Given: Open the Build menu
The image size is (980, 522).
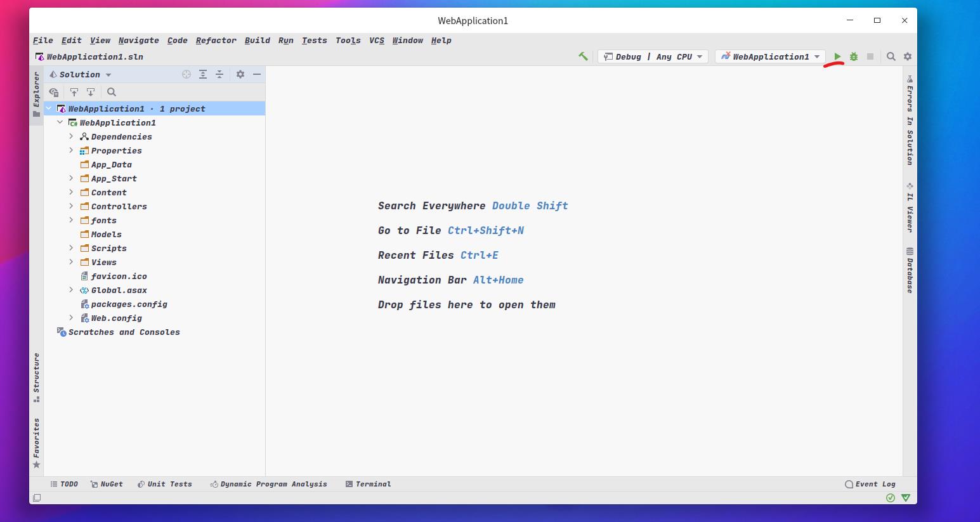Looking at the screenshot, I should 258,40.
